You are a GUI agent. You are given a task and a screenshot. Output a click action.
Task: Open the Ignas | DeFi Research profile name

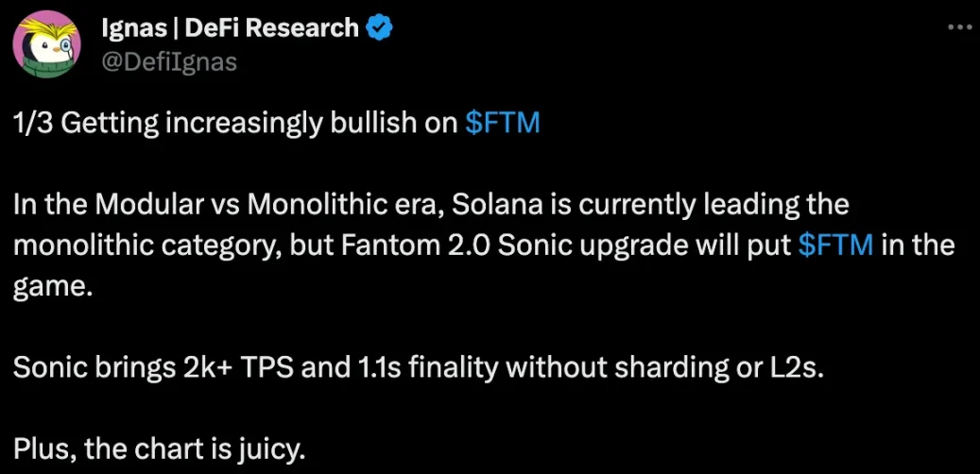pyautogui.click(x=230, y=29)
